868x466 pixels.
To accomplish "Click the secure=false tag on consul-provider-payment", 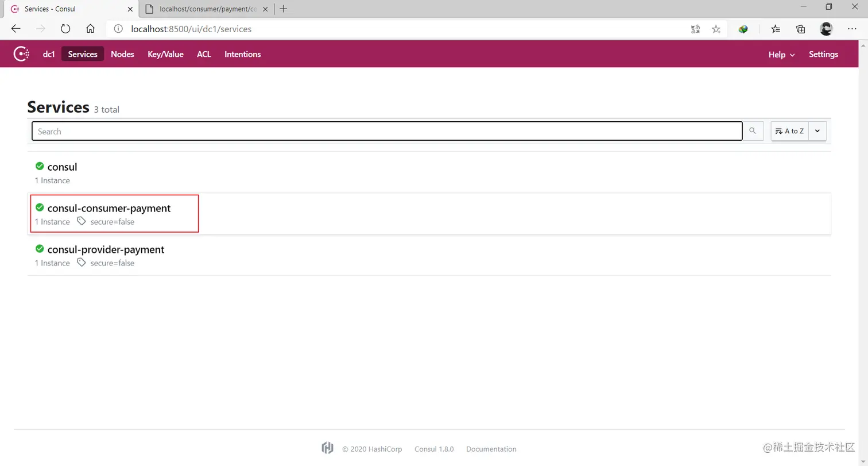I will pos(113,263).
